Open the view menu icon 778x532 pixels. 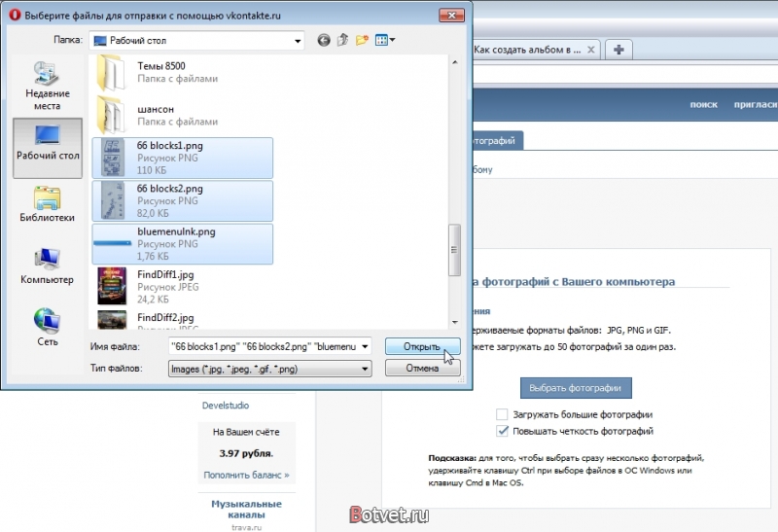coord(381,40)
